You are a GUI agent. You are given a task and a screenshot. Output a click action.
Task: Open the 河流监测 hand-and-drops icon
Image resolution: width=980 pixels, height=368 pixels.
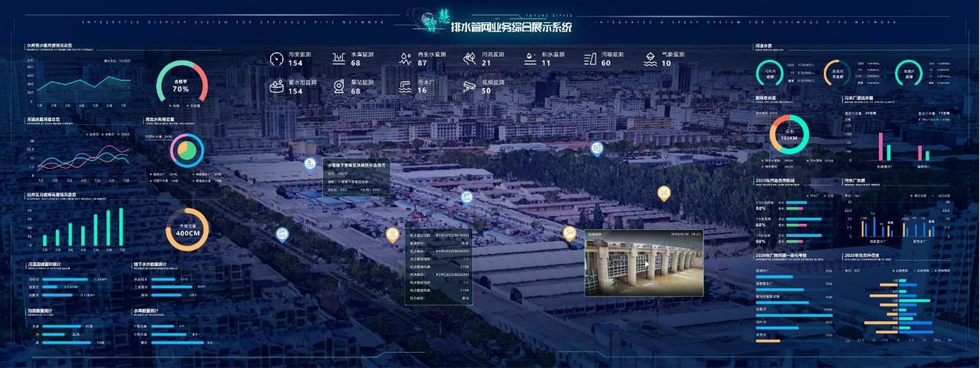pos(469,59)
